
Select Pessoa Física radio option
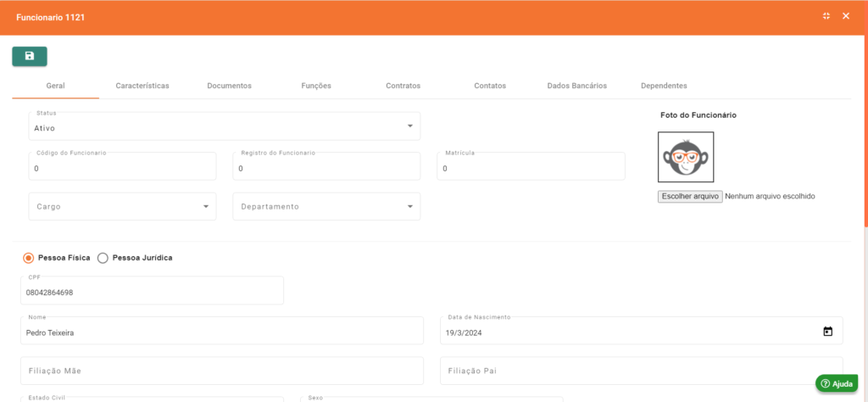coord(29,258)
